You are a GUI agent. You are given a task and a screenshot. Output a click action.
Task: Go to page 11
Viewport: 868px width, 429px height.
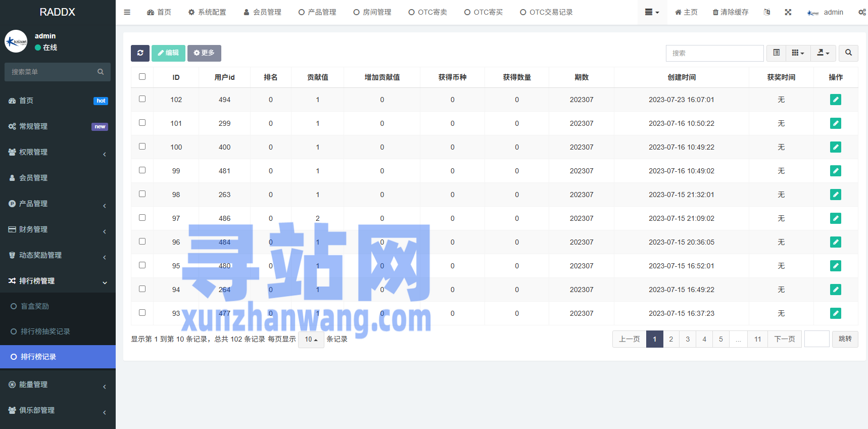[758, 339]
